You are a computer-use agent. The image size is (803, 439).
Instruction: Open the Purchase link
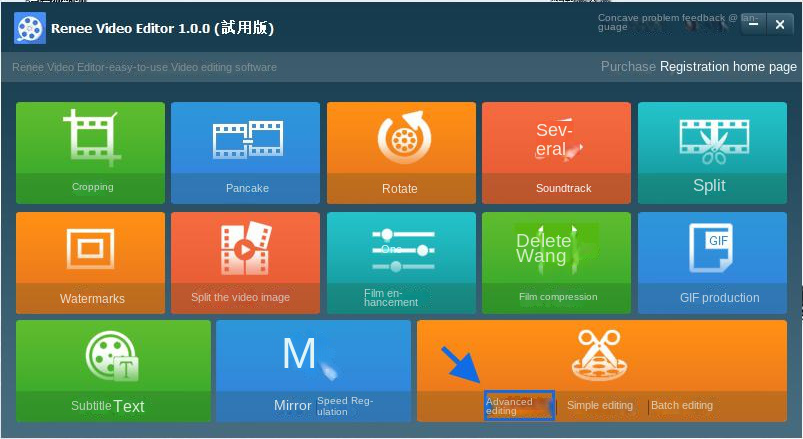(628, 67)
